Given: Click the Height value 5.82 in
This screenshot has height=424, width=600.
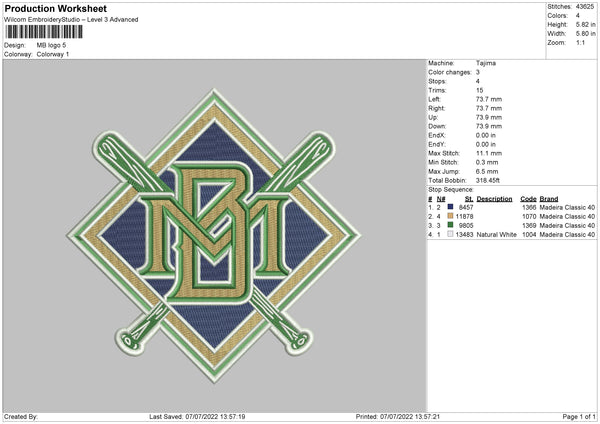Looking at the screenshot, I should tap(586, 24).
